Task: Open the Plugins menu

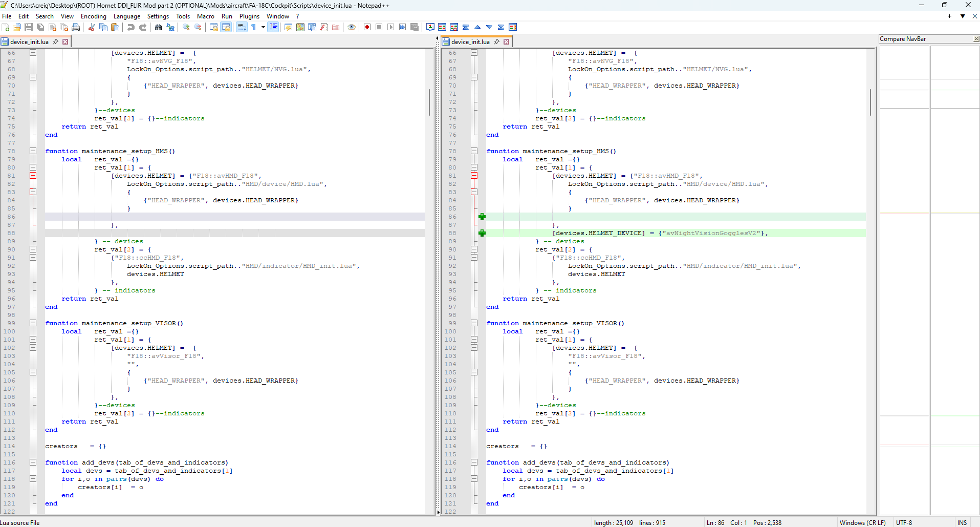Action: tap(249, 16)
